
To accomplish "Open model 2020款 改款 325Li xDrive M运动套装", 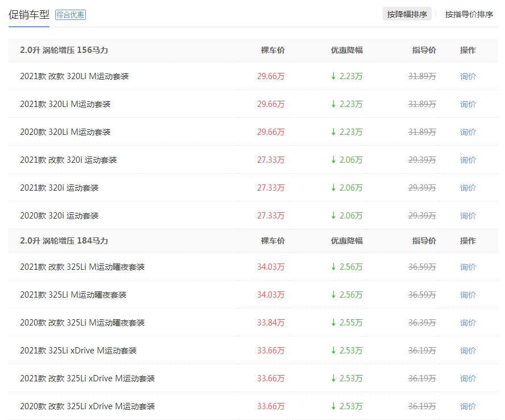I will 87,406.
